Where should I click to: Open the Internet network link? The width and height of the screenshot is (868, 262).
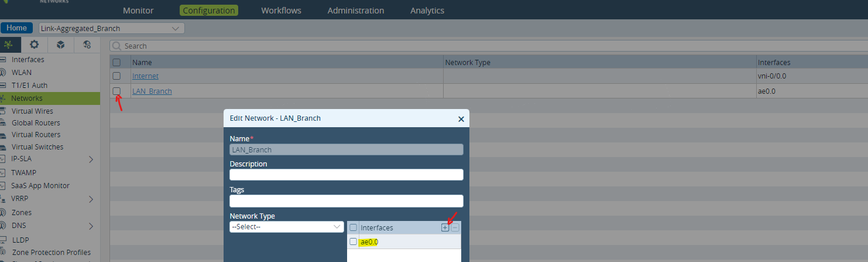tap(145, 76)
